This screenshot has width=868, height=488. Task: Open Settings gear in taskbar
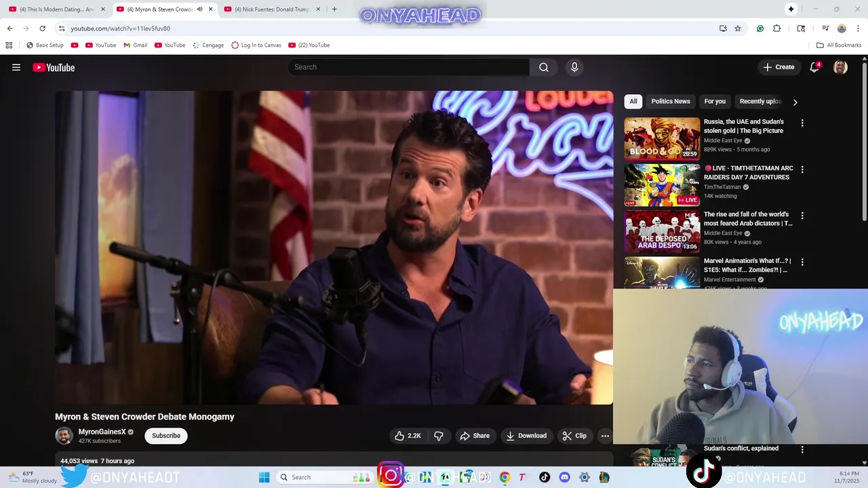click(585, 477)
